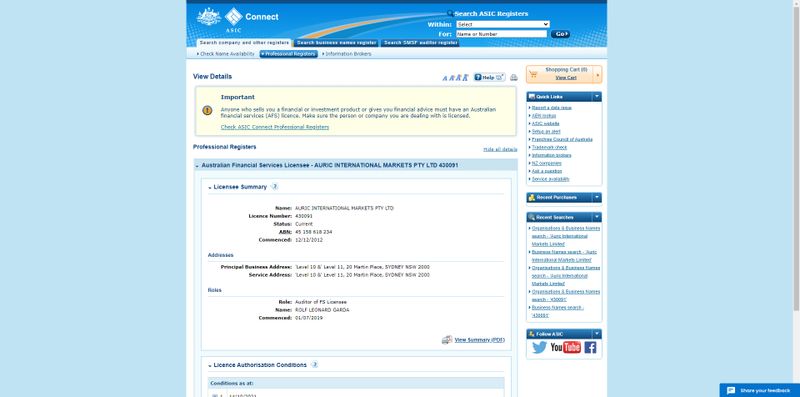The height and width of the screenshot is (397, 800).
Task: Click auditor name ROLF LEONARD GARDA
Action: click(x=322, y=310)
